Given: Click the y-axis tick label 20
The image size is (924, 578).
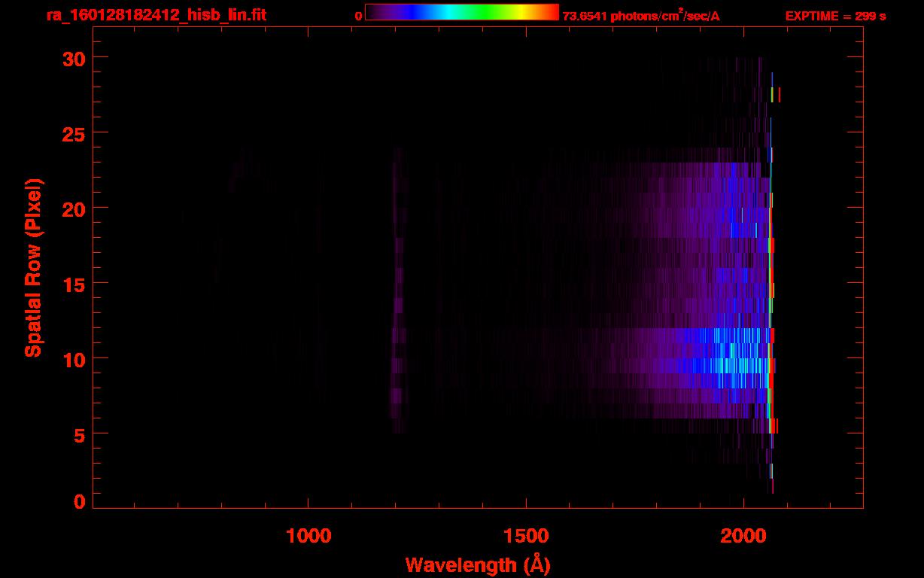Looking at the screenshot, I should point(74,208).
